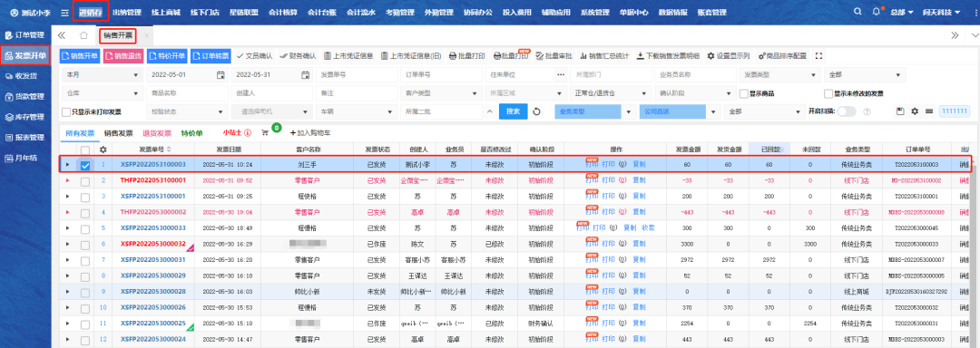Click the table header column settings gear
The height and width of the screenshot is (348, 980).
[103, 150]
